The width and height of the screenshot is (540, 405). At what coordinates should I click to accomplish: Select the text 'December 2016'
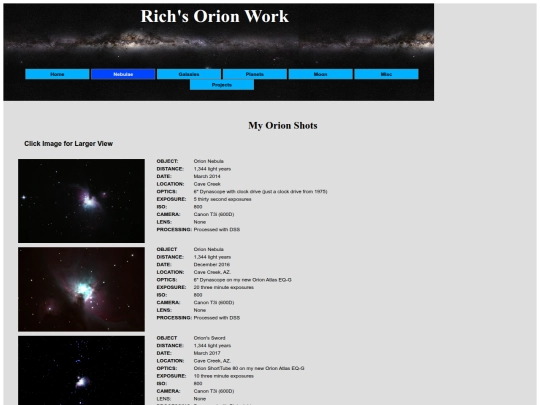tap(212, 264)
